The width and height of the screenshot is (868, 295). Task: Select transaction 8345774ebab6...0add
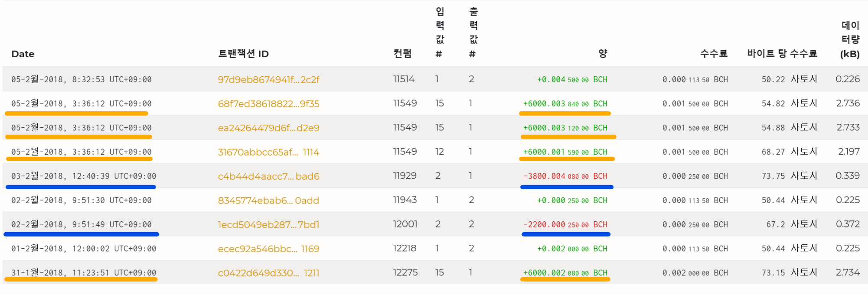268,201
